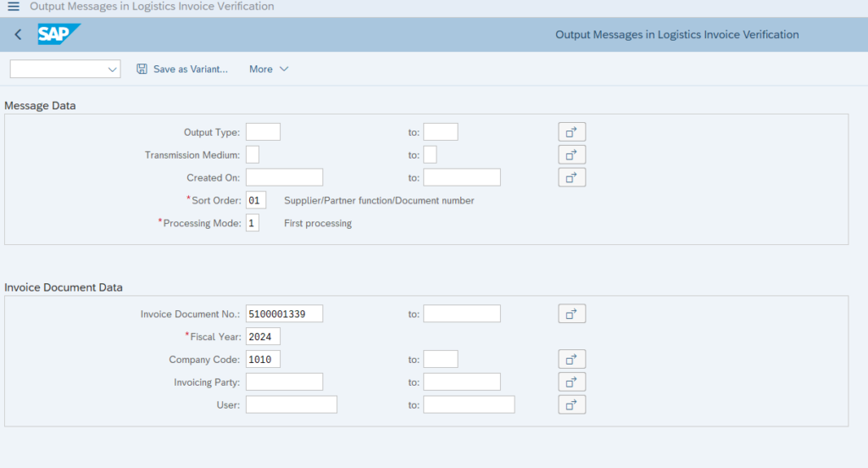The image size is (868, 468).
Task: Select the Invoicing Party from field
Action: click(285, 382)
